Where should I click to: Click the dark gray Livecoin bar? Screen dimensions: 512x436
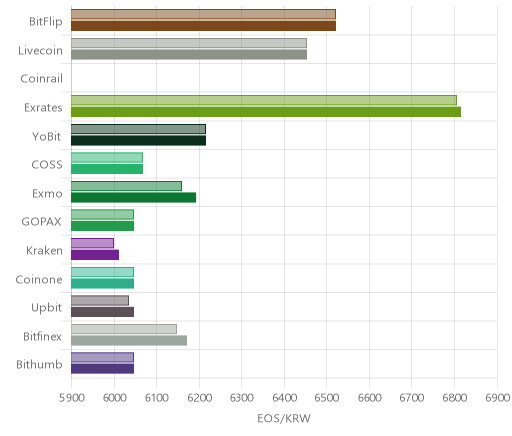(189, 55)
